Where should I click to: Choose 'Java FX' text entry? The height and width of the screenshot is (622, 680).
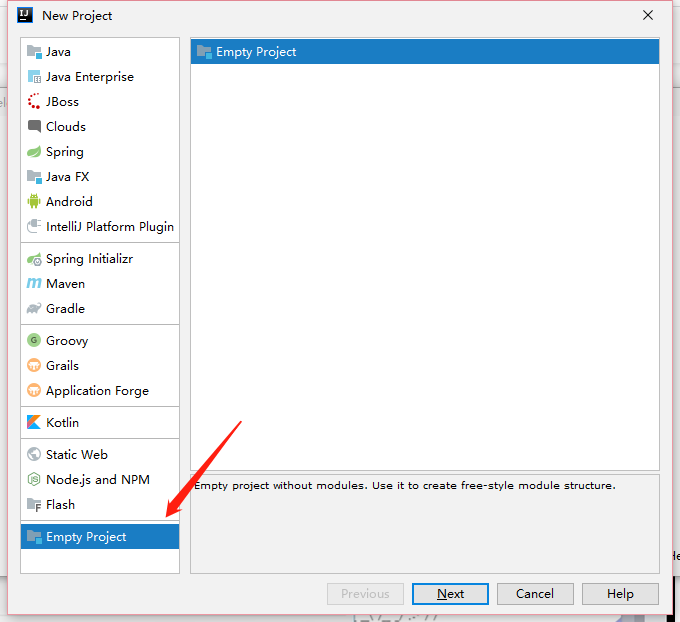[x=68, y=177]
